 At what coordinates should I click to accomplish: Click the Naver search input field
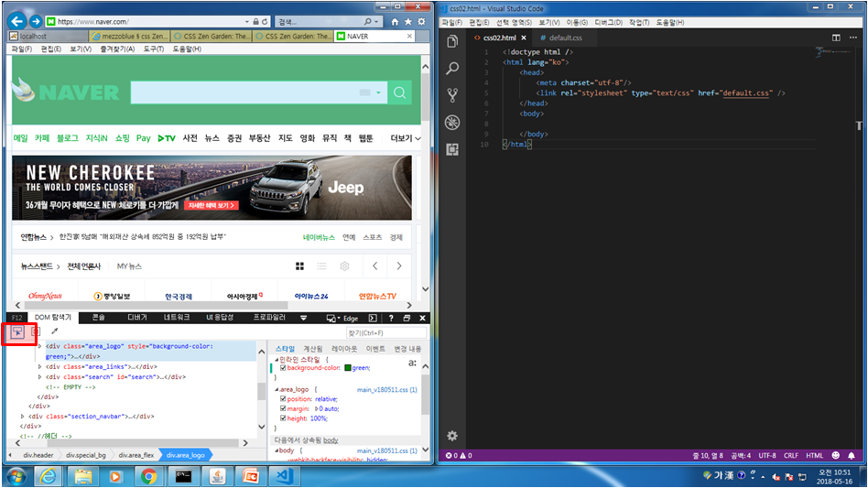click(259, 92)
